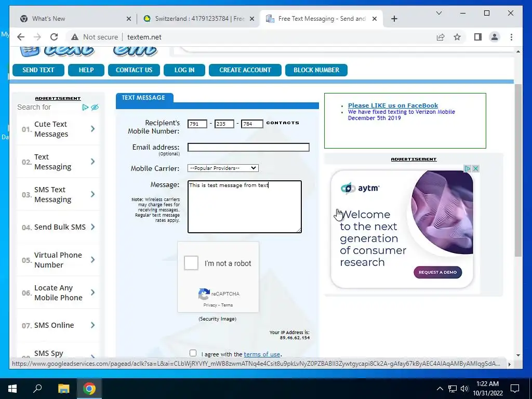Image resolution: width=532 pixels, height=399 pixels.
Task: Click the Chrome taskbar icon
Action: (89, 389)
